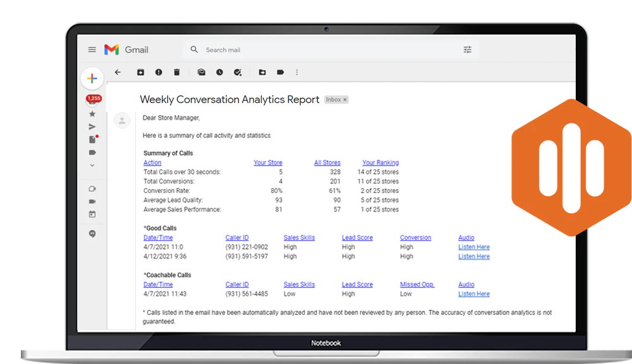Click the video camera Meet icon
Viewport: 632px width, 364px height.
(x=92, y=202)
